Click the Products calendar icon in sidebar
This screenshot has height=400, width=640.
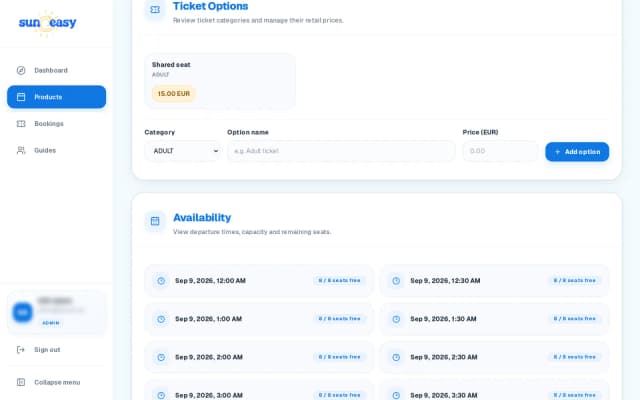[x=21, y=97]
